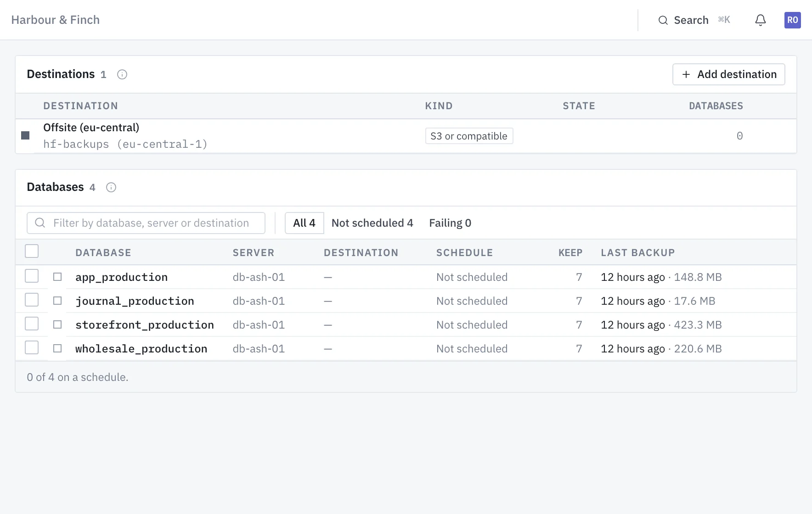The height and width of the screenshot is (514, 812).
Task: Open notifications bell
Action: (761, 20)
